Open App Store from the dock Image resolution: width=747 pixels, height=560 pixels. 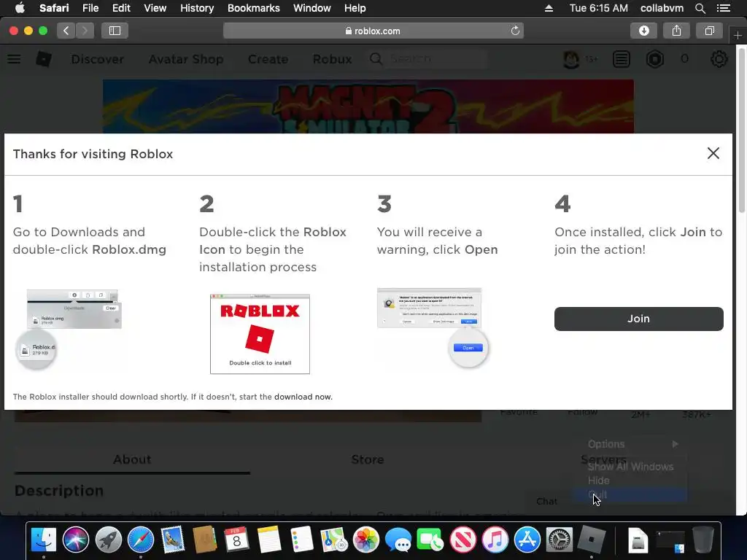(x=527, y=540)
